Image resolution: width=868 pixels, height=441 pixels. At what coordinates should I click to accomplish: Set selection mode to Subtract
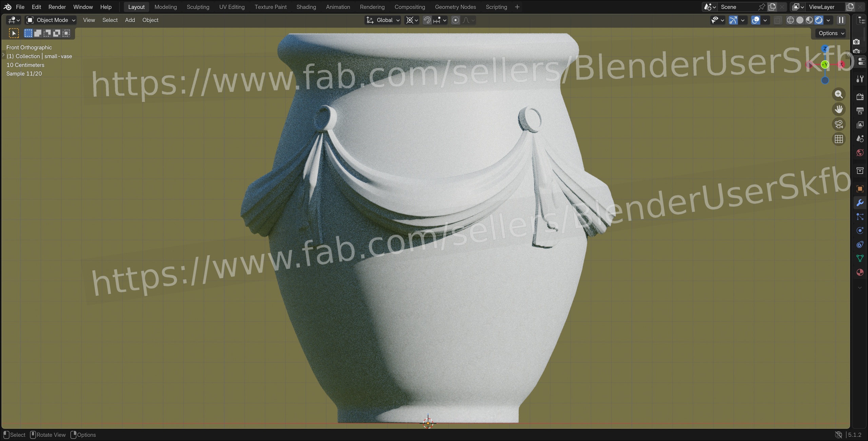click(x=47, y=33)
